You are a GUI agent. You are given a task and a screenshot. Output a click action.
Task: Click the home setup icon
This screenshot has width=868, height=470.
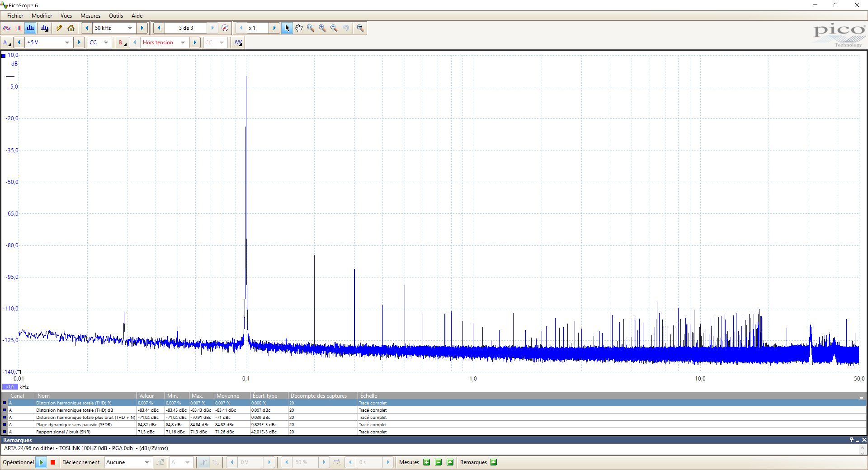[x=71, y=28]
